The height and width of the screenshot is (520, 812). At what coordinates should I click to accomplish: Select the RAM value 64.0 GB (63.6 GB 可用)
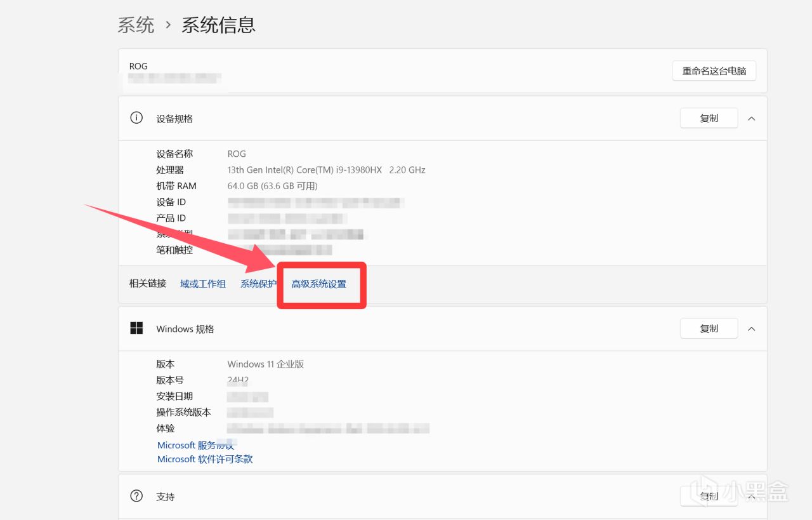tap(273, 186)
